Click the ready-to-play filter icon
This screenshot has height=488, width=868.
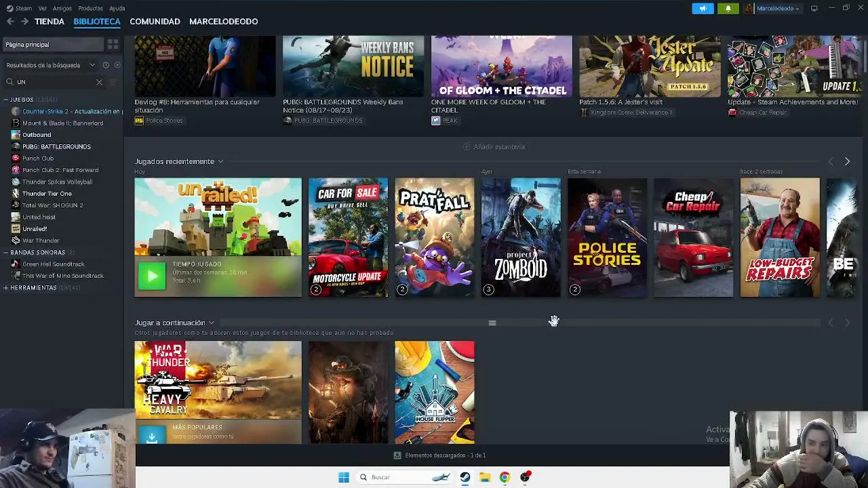pyautogui.click(x=117, y=65)
